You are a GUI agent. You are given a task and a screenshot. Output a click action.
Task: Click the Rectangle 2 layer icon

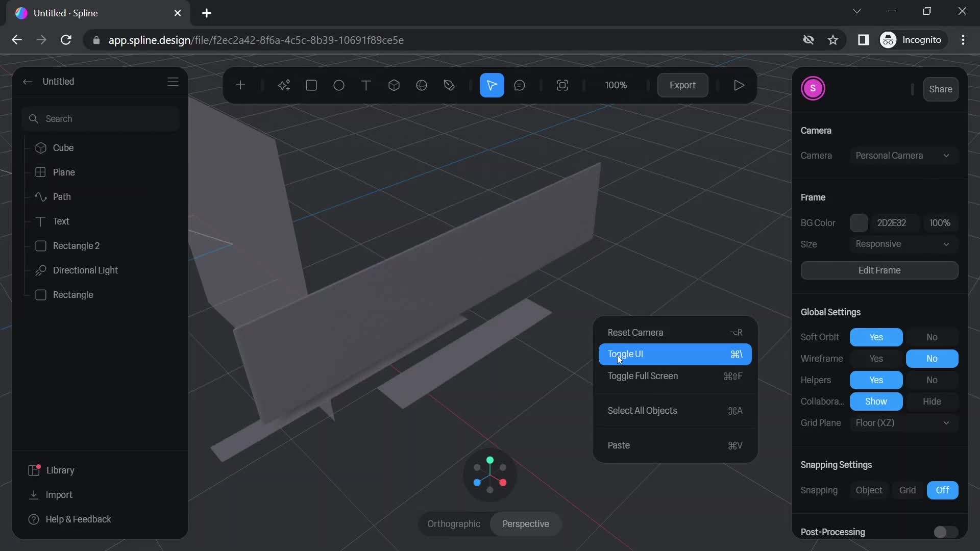[41, 246]
